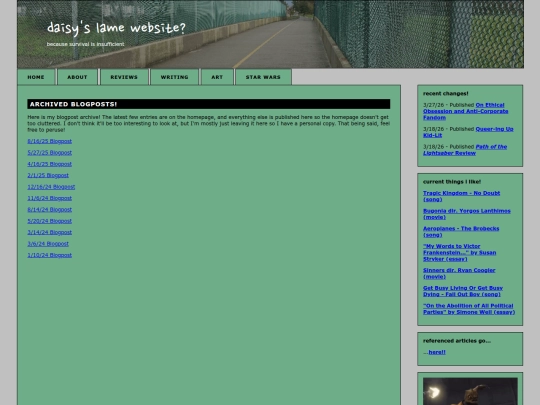Open the 1/10/24 Blogpost link
Screen dimensions: 540x405
[x=50, y=255]
